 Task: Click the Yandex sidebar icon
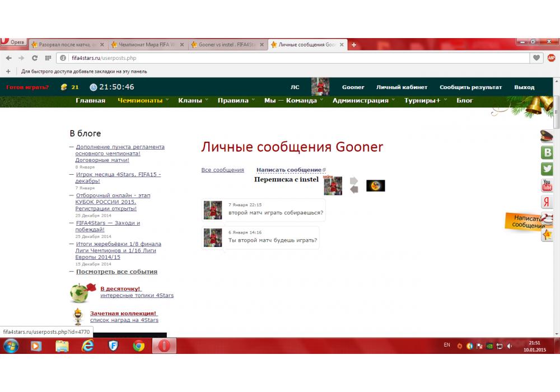[547, 202]
